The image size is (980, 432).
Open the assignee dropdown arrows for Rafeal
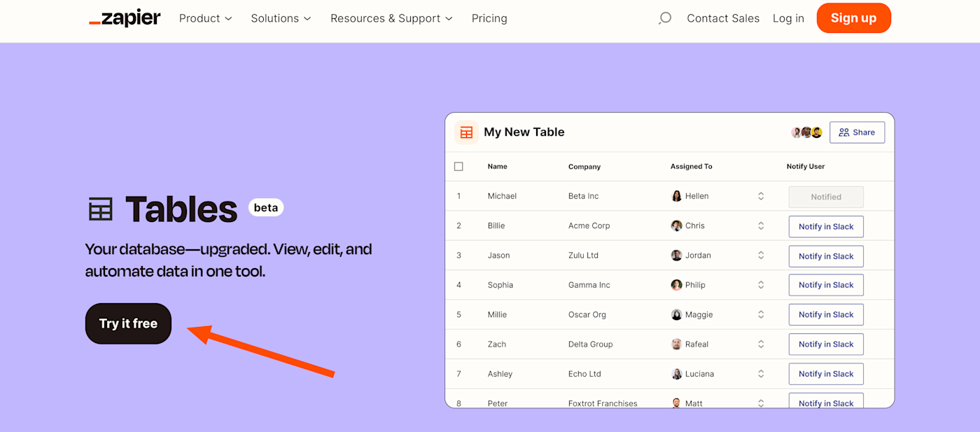(761, 344)
